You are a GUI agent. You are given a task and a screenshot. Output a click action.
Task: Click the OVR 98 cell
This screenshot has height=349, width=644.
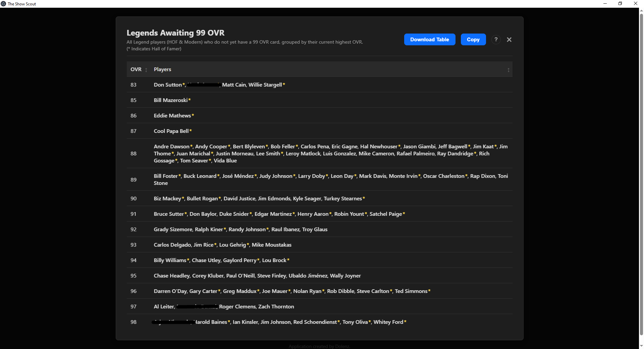(133, 322)
